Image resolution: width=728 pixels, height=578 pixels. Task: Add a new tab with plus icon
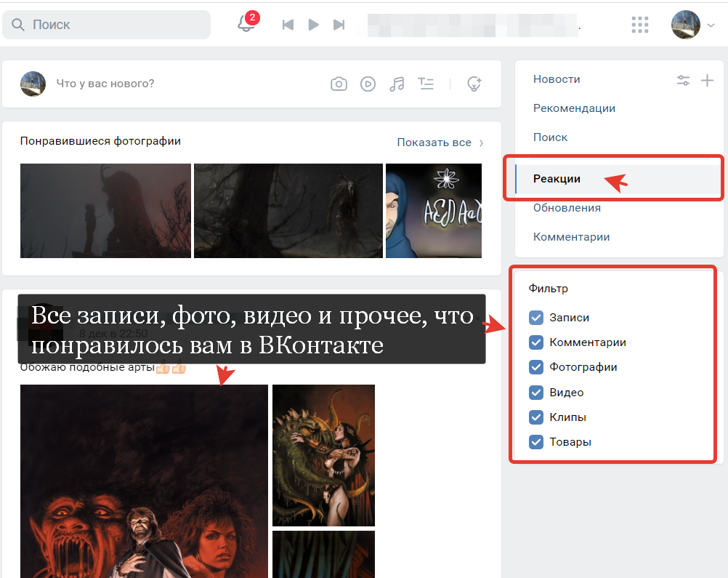[707, 80]
